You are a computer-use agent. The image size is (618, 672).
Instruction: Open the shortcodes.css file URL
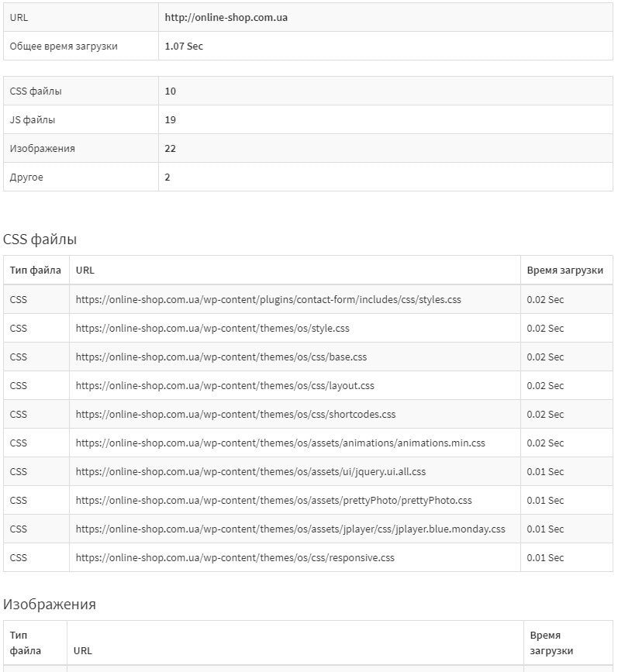pyautogui.click(x=236, y=414)
